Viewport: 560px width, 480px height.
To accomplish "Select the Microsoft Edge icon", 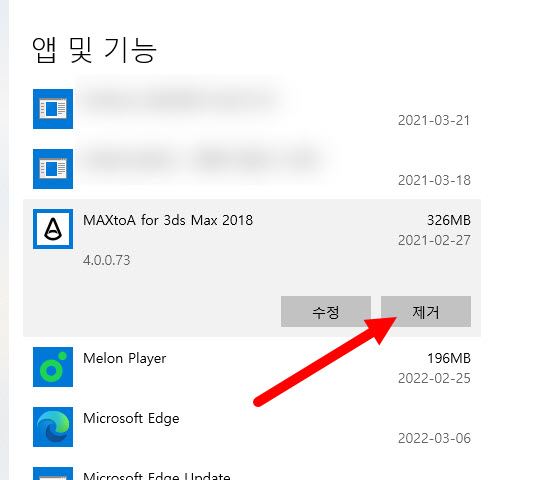I will click(53, 427).
